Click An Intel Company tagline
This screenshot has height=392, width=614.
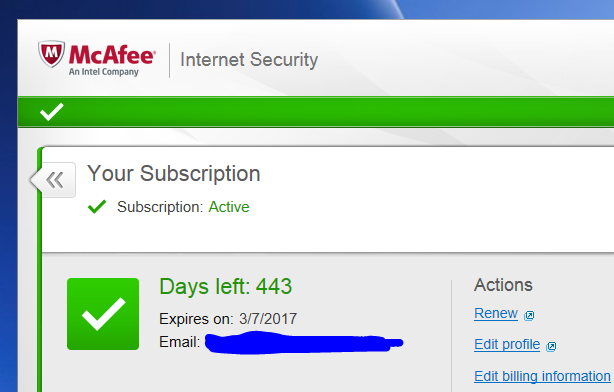104,72
